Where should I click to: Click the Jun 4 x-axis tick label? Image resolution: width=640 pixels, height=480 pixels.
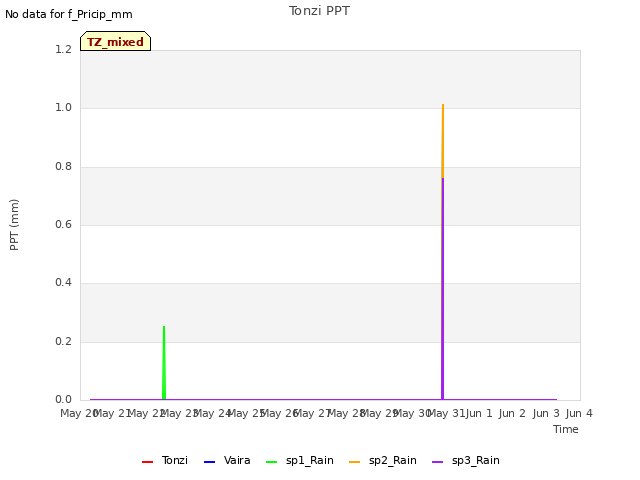579,413
